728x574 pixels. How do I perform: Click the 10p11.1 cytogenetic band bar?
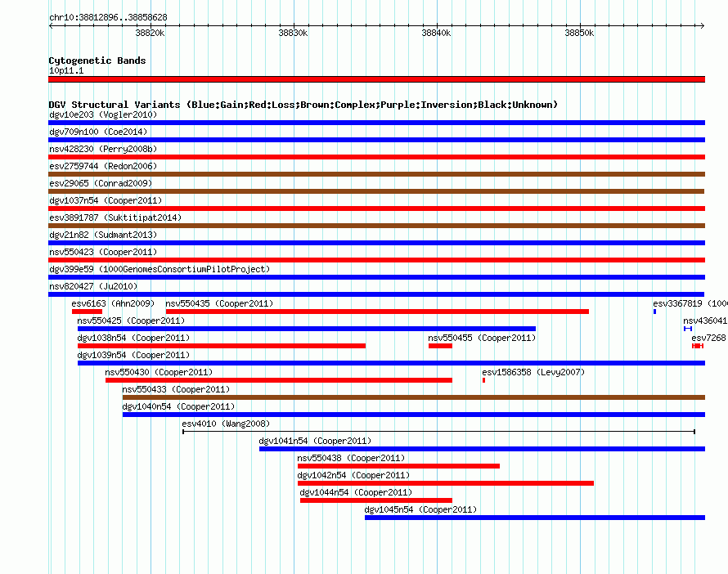(x=376, y=79)
